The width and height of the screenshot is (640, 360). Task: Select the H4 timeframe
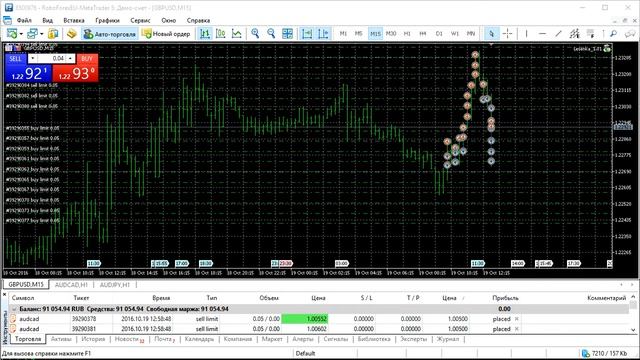[x=423, y=33]
